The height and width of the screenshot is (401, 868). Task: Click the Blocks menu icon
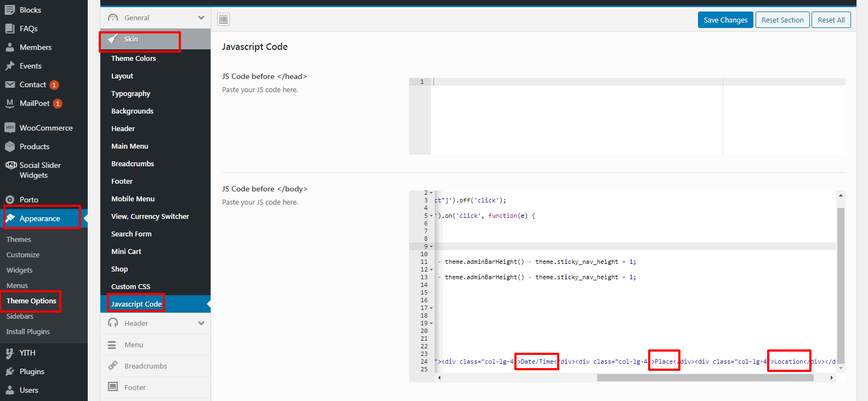click(x=10, y=10)
